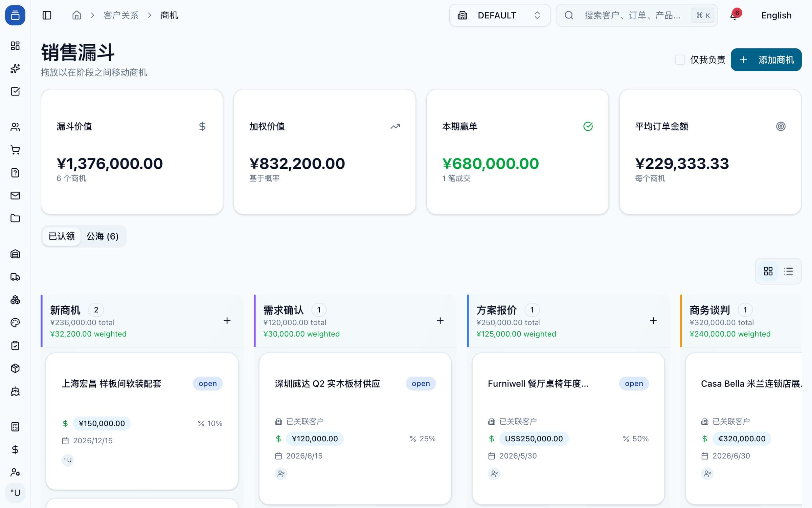Open the dollar sign finance icon in the sidebar
This screenshot has width=812, height=508.
pyautogui.click(x=15, y=449)
